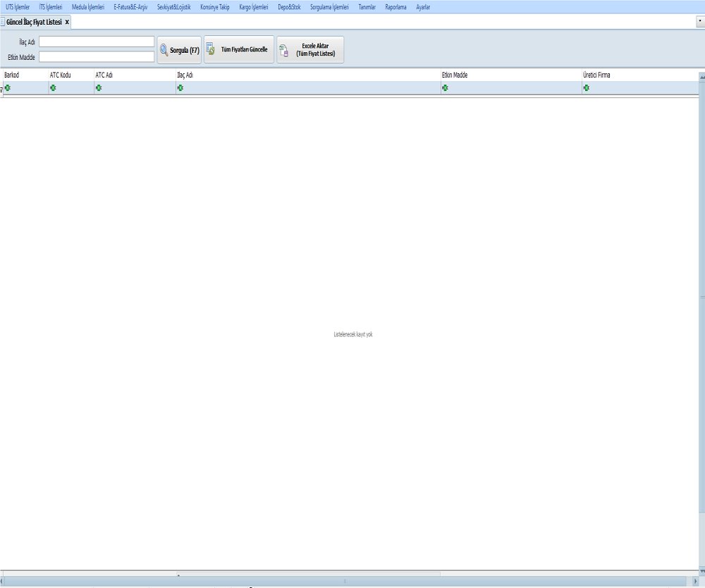Open the Medula İşlemleri menu
This screenshot has height=588, width=705.
pos(88,7)
